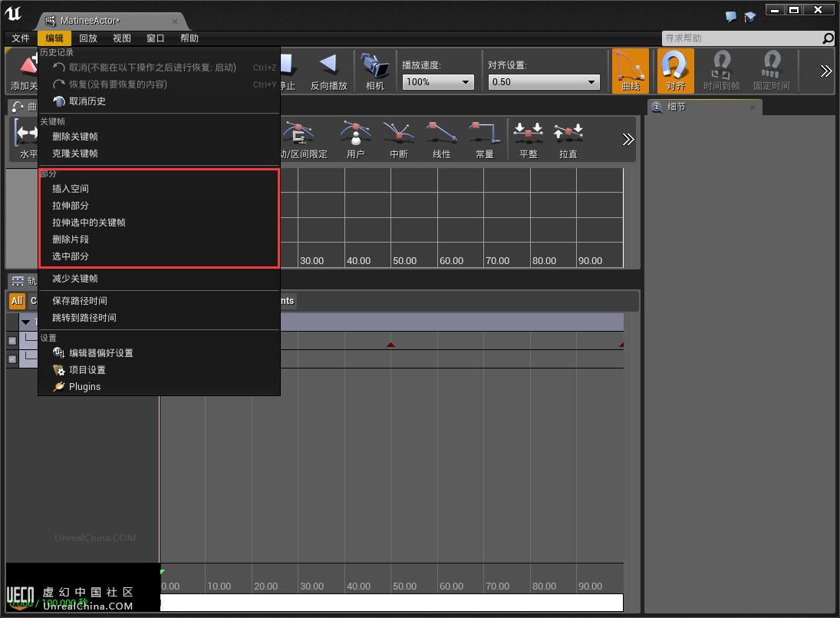Choose 克隆关键帧 menu entry
Image resolution: width=840 pixels, height=618 pixels.
[x=159, y=154]
